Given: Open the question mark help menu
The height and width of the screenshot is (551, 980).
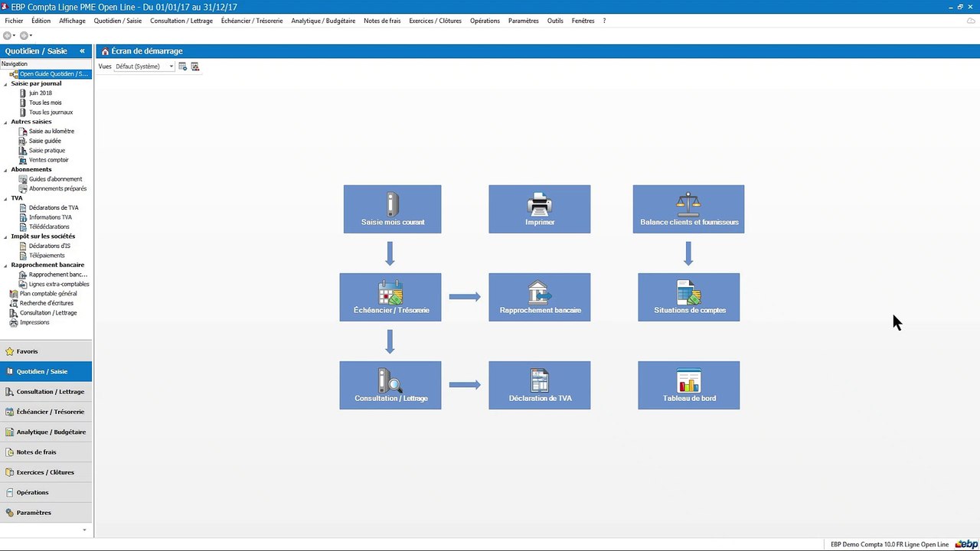Looking at the screenshot, I should point(604,21).
